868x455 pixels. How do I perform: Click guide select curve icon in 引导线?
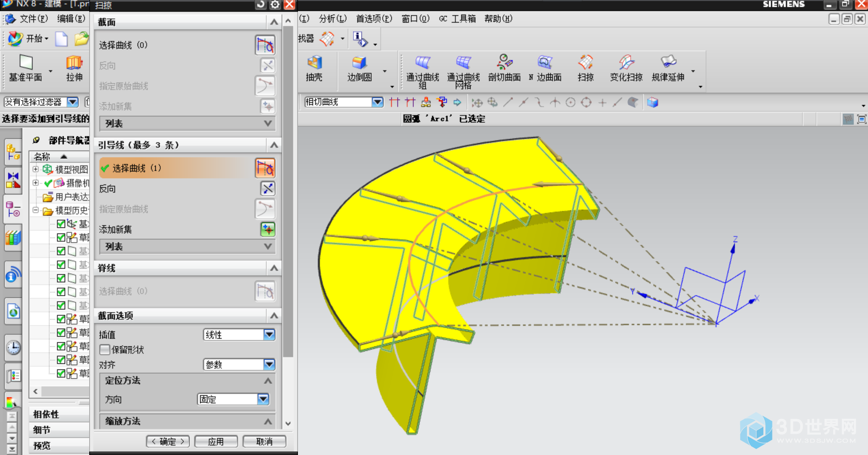[x=265, y=168]
